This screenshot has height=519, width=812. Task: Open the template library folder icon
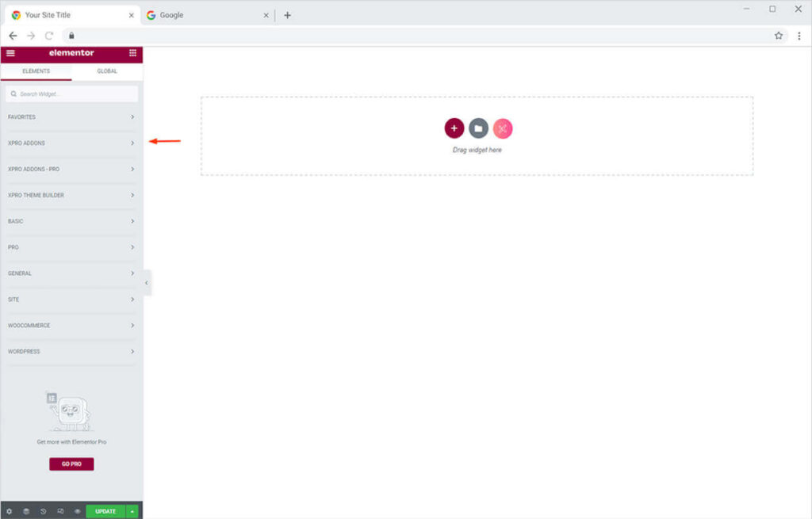pyautogui.click(x=478, y=128)
